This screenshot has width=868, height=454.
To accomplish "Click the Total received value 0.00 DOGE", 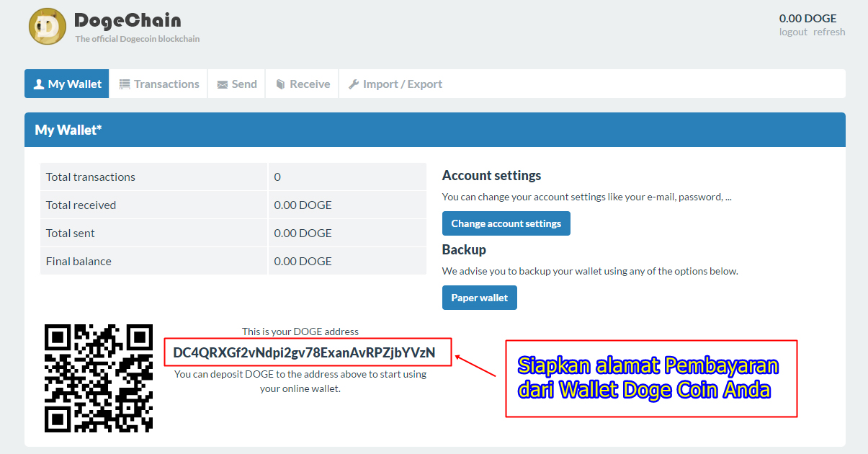I will click(303, 205).
